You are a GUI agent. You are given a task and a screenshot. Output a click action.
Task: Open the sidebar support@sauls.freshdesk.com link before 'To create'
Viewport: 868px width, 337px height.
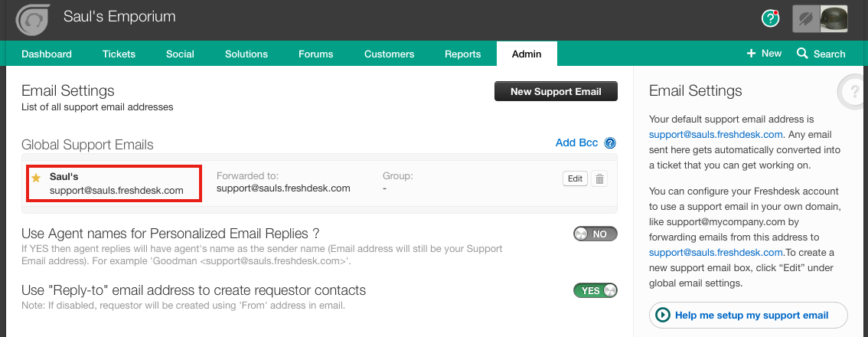click(x=716, y=252)
